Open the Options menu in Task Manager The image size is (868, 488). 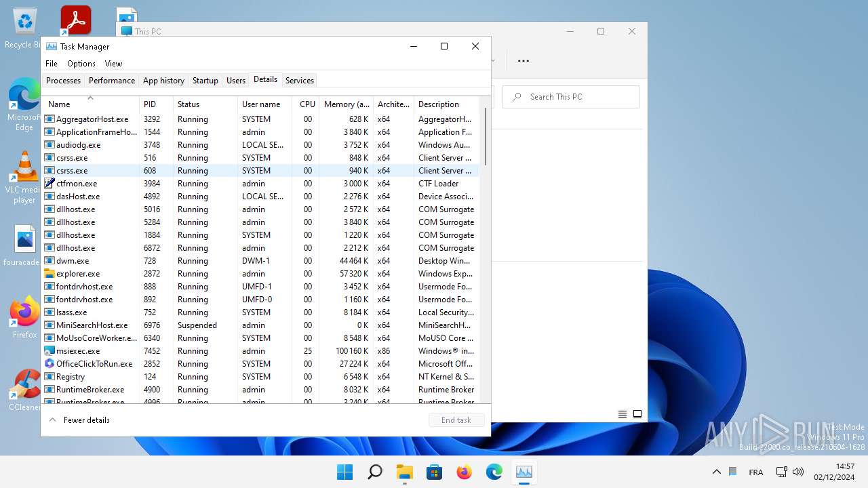point(81,64)
